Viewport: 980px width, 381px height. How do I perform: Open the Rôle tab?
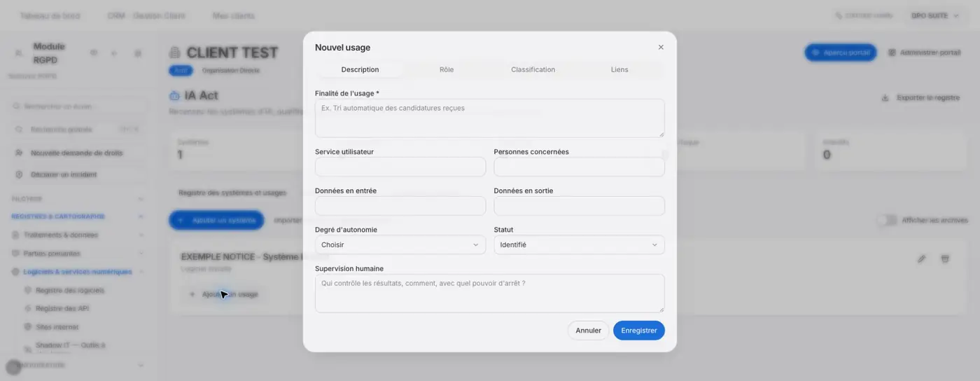(x=447, y=69)
